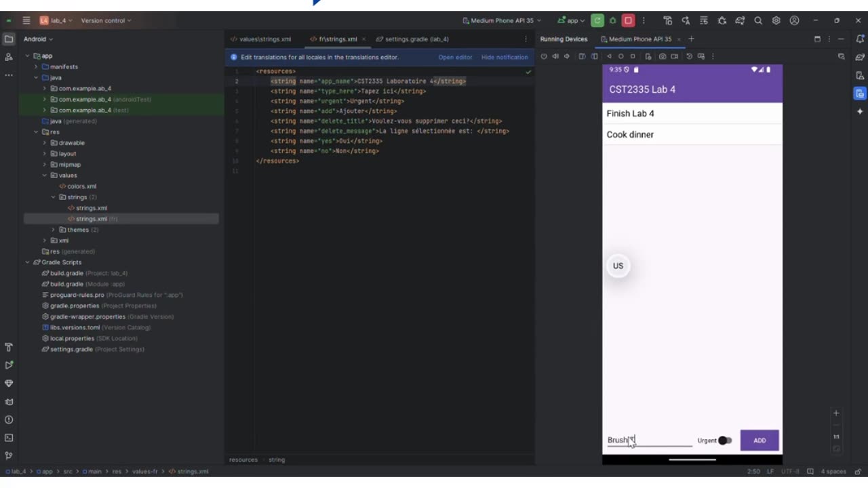Click the Hide notification link
This screenshot has height=488, width=868.
coord(505,58)
